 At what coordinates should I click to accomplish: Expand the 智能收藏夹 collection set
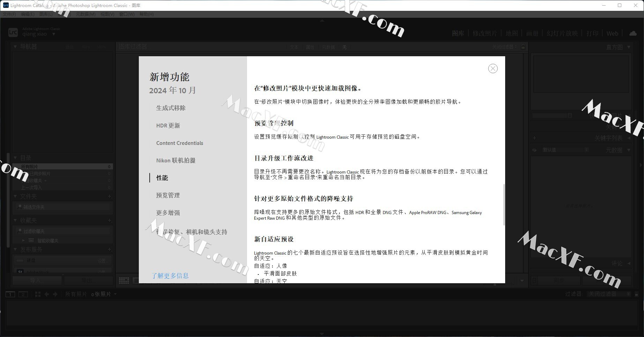coord(23,241)
